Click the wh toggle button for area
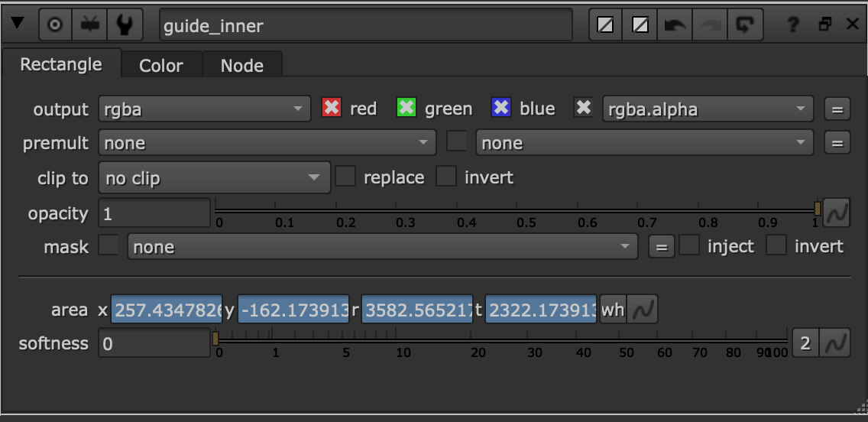The height and width of the screenshot is (422, 868). click(x=613, y=310)
